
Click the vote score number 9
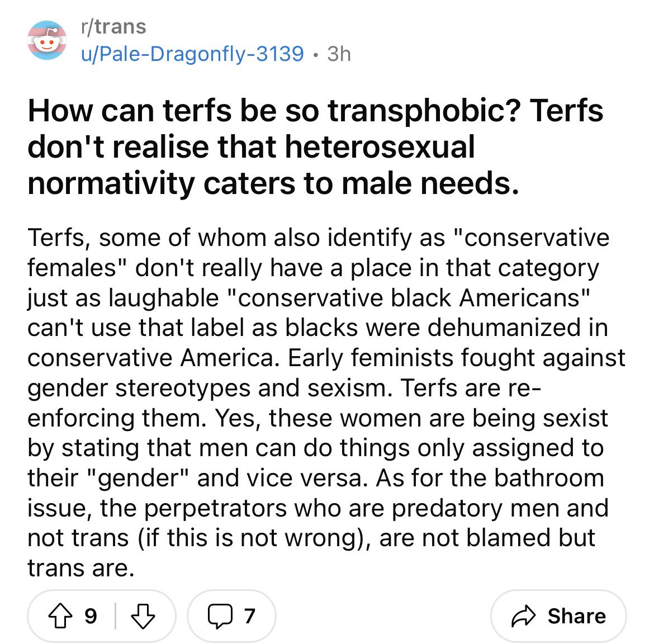91,615
